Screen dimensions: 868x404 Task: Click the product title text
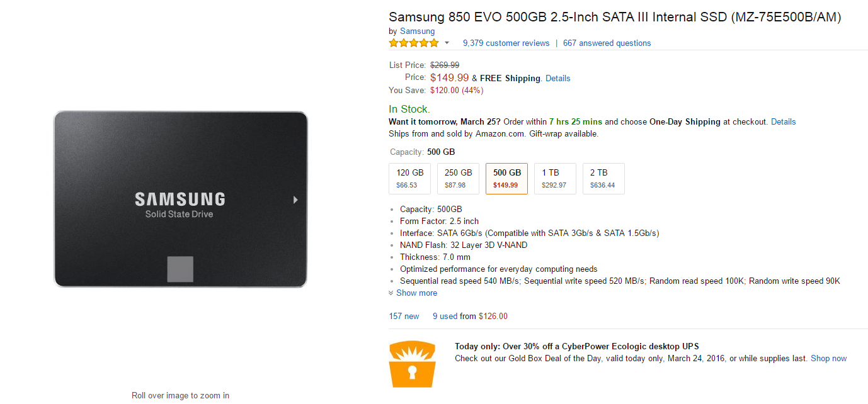coord(615,17)
